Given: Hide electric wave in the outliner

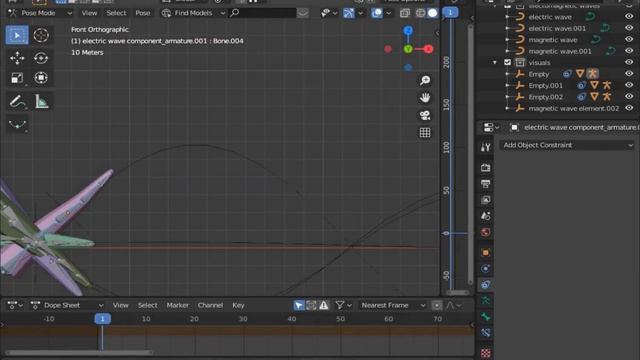Looking at the screenshot, I should [629, 17].
